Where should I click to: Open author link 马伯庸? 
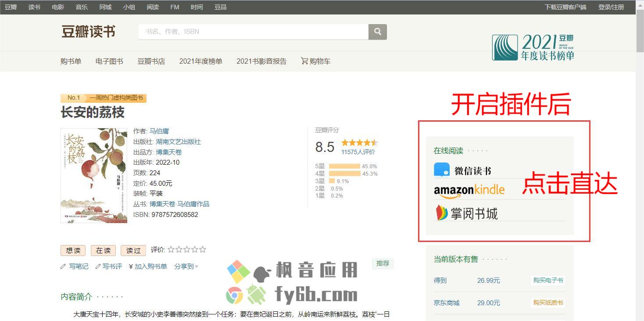(159, 131)
